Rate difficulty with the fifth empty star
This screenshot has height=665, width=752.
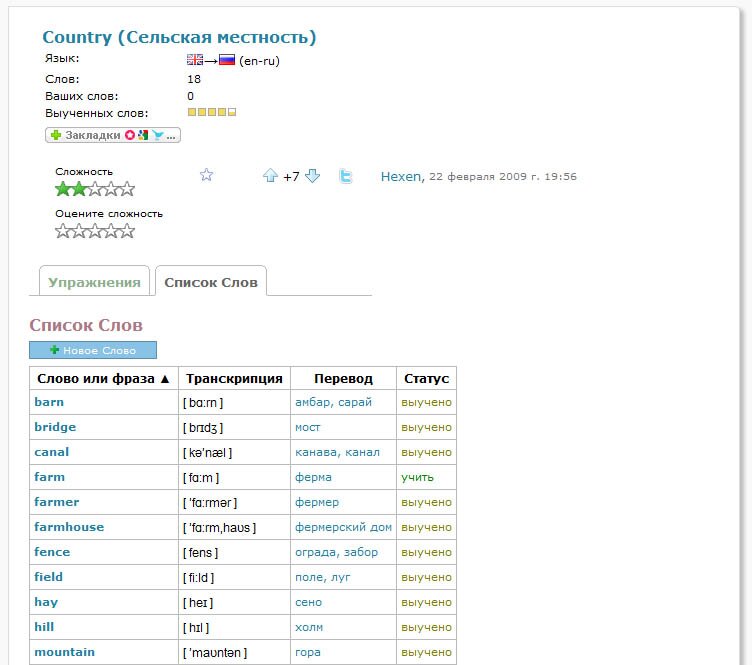pyautogui.click(x=127, y=230)
